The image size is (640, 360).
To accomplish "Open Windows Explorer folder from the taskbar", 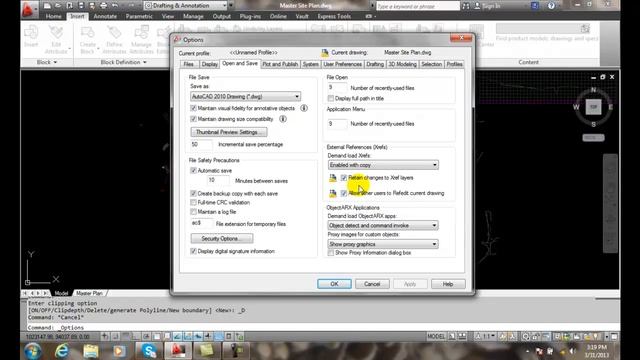I will (91, 351).
